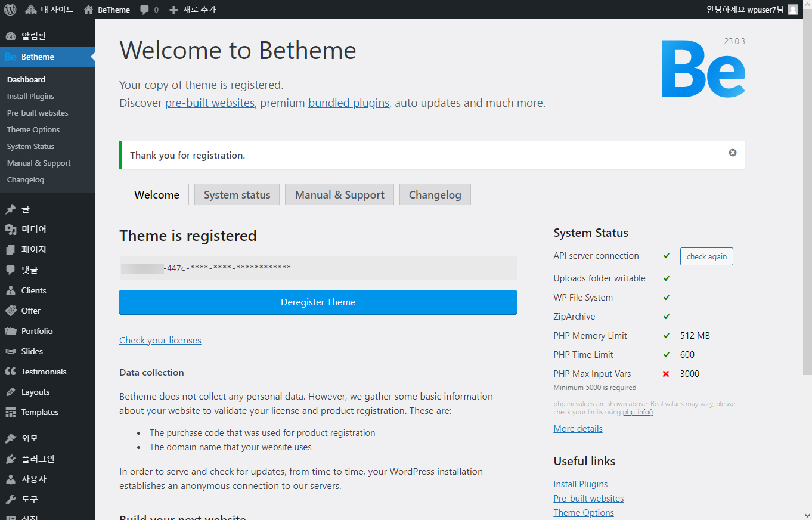Open 도구 tools wrench icon
This screenshot has height=520, width=812.
[10, 499]
